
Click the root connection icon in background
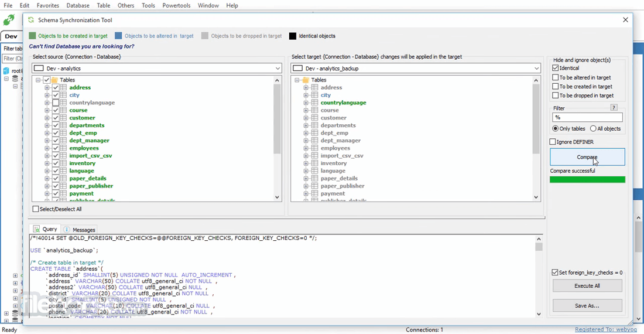(x=6, y=71)
